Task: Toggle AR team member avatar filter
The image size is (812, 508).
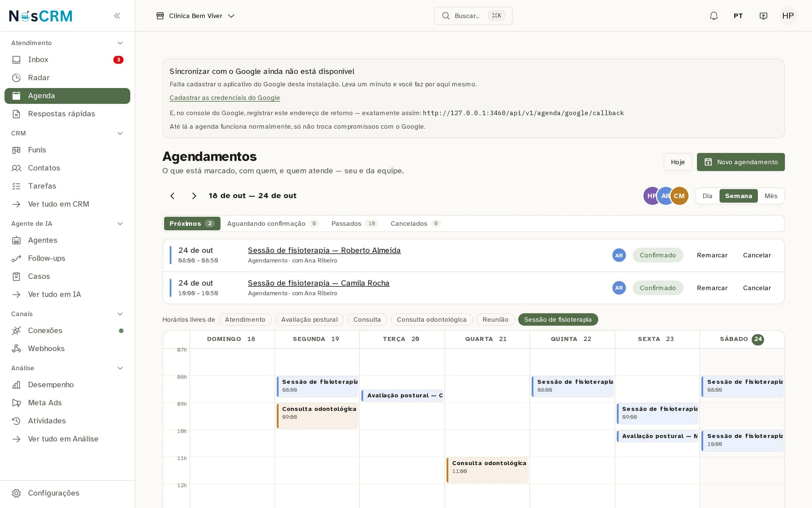Action: pyautogui.click(x=665, y=196)
